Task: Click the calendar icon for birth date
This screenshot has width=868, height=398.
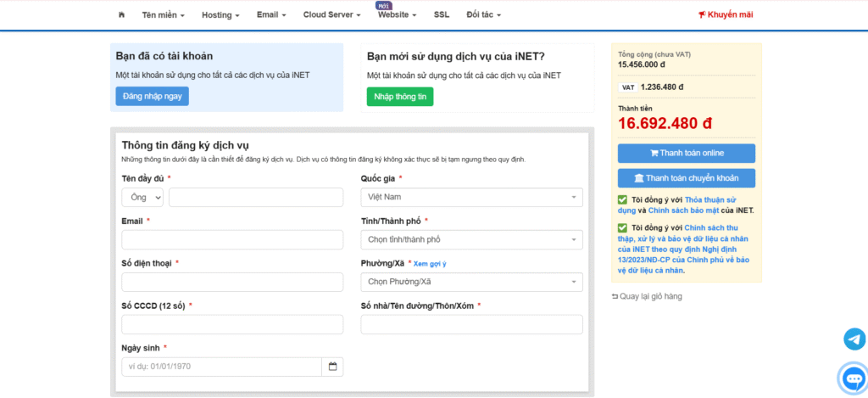Action: [x=332, y=367]
